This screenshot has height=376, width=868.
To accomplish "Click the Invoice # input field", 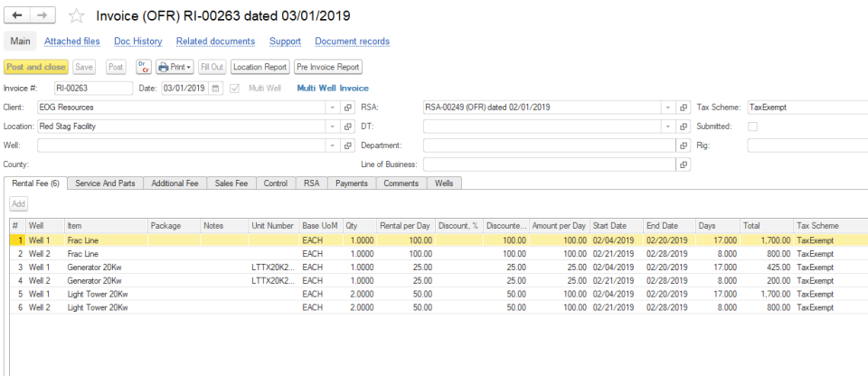I will (92, 89).
